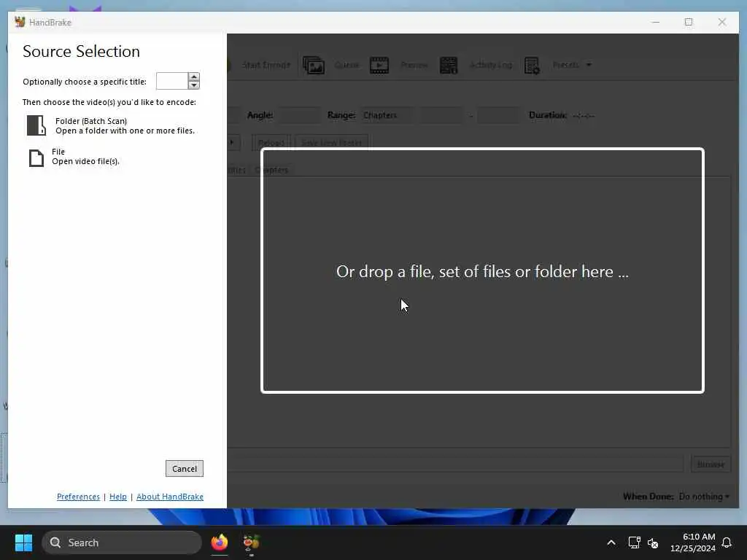Click the Add to Queue icon

point(314,65)
